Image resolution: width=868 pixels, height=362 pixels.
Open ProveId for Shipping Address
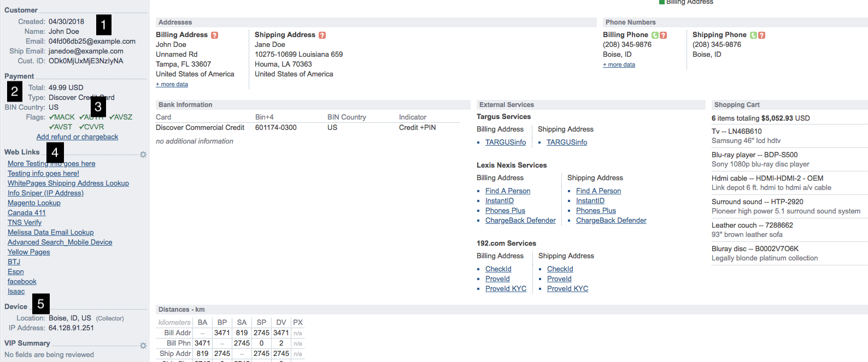(x=559, y=279)
